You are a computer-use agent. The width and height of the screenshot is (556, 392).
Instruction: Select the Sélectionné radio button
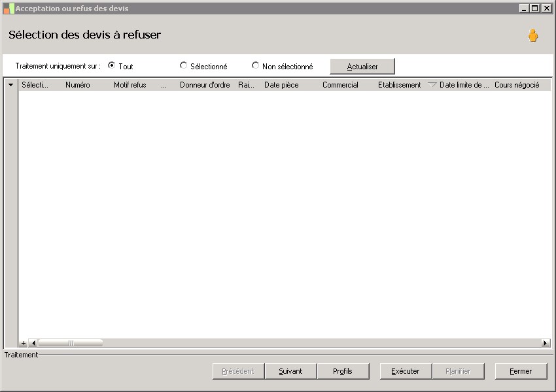pyautogui.click(x=183, y=65)
